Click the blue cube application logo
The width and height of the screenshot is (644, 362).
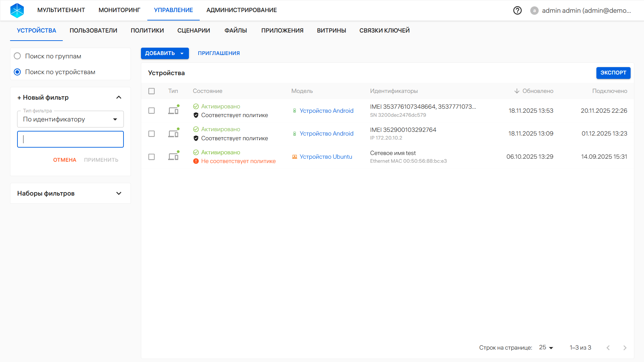17,10
